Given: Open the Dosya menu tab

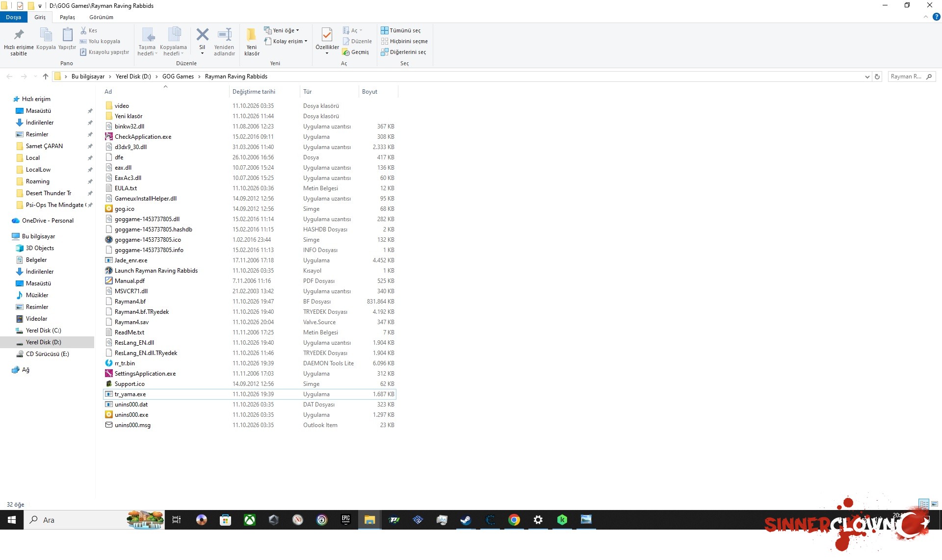Looking at the screenshot, I should [14, 17].
